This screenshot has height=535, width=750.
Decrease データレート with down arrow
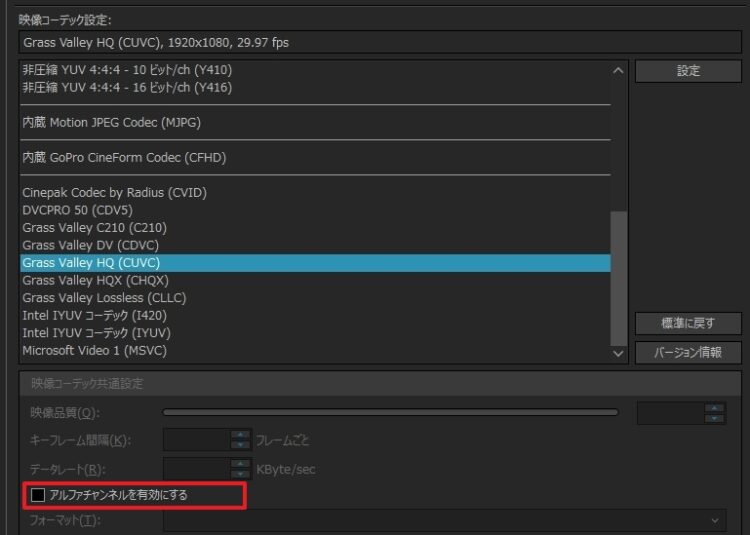click(240, 474)
